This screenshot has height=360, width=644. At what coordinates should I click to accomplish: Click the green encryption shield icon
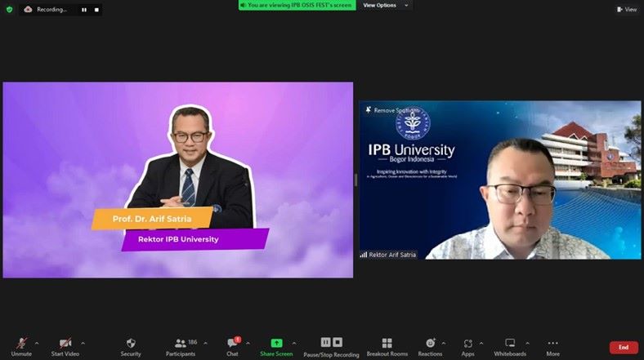pos(10,10)
